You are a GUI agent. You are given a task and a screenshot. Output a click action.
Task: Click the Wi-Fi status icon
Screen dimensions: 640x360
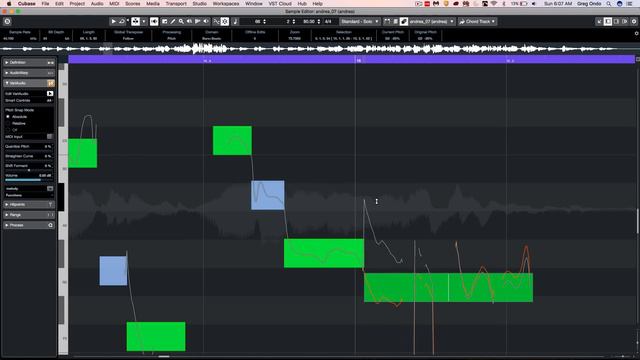[x=494, y=3]
